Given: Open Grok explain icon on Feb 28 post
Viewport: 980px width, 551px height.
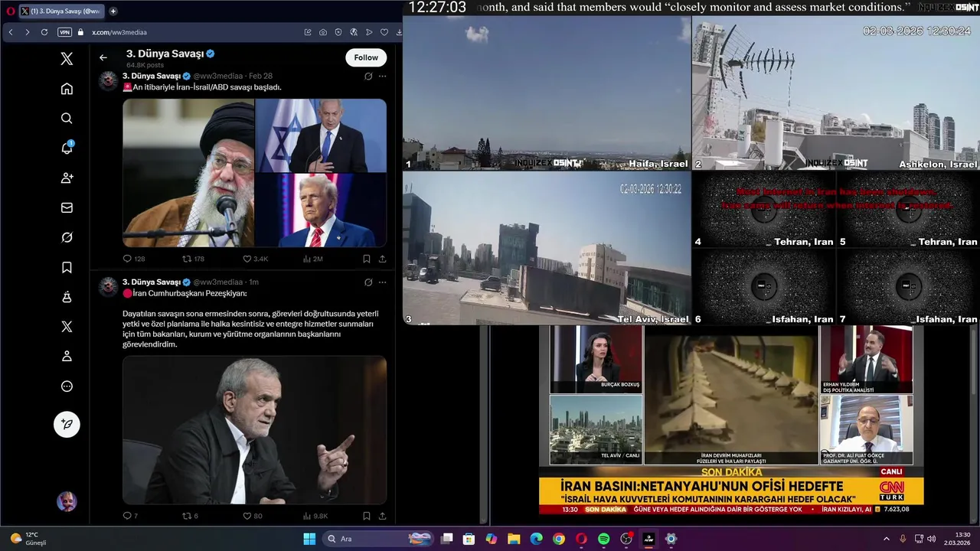Looking at the screenshot, I should point(368,77).
